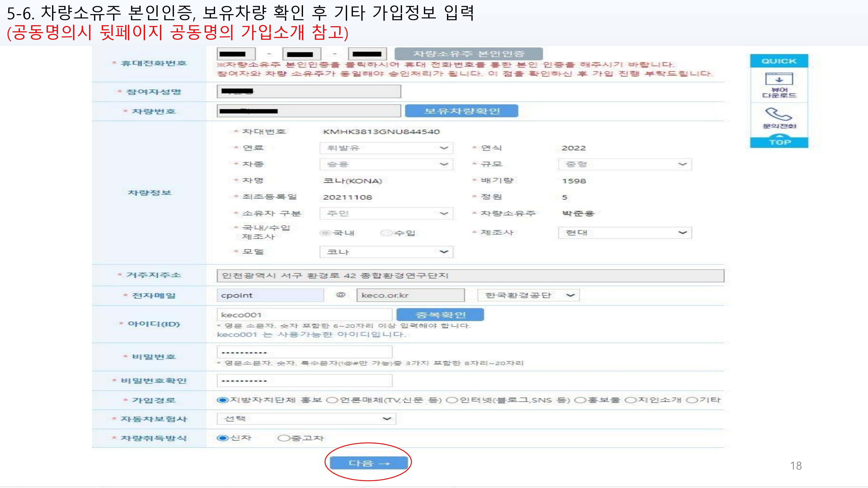Image resolution: width=868 pixels, height=488 pixels.
Task: Click 보유차량확인 button
Action: [x=461, y=111]
